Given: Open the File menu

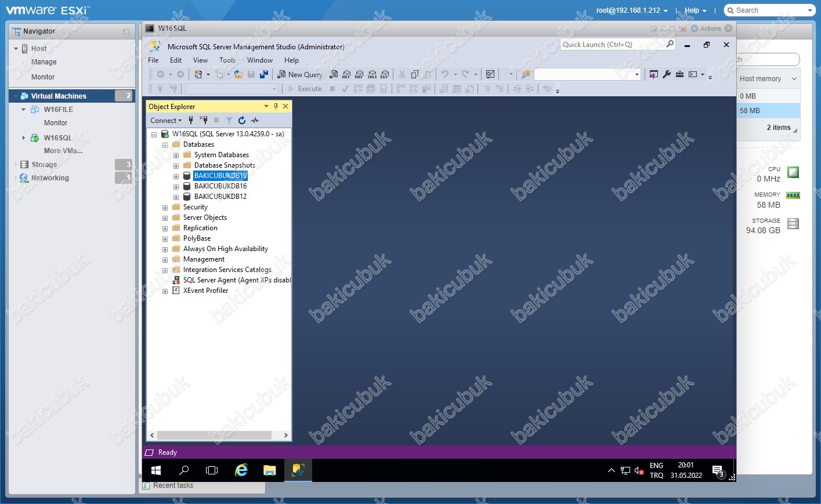Looking at the screenshot, I should click(x=153, y=60).
